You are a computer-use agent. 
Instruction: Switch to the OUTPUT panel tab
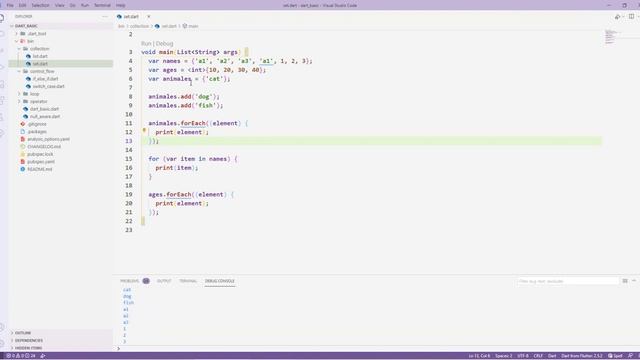164,281
